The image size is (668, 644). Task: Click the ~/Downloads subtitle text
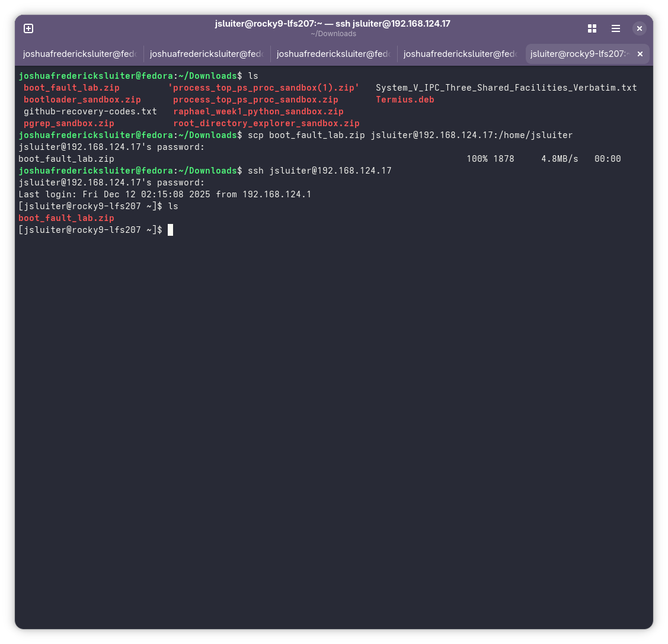(x=333, y=34)
